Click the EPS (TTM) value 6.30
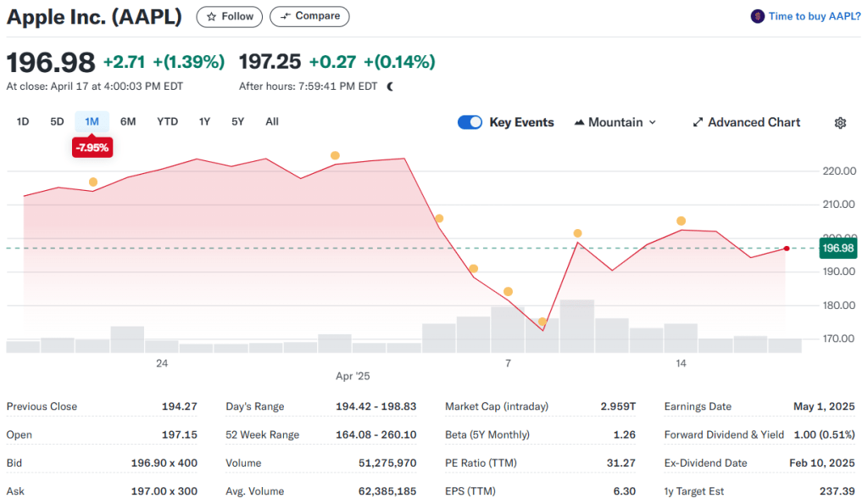The image size is (868, 504). click(x=625, y=491)
